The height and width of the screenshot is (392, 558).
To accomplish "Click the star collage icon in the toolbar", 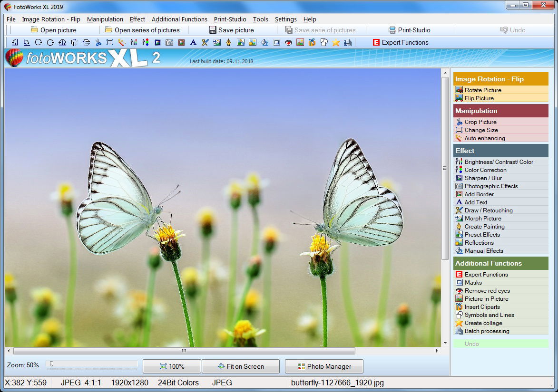I will pyautogui.click(x=336, y=43).
